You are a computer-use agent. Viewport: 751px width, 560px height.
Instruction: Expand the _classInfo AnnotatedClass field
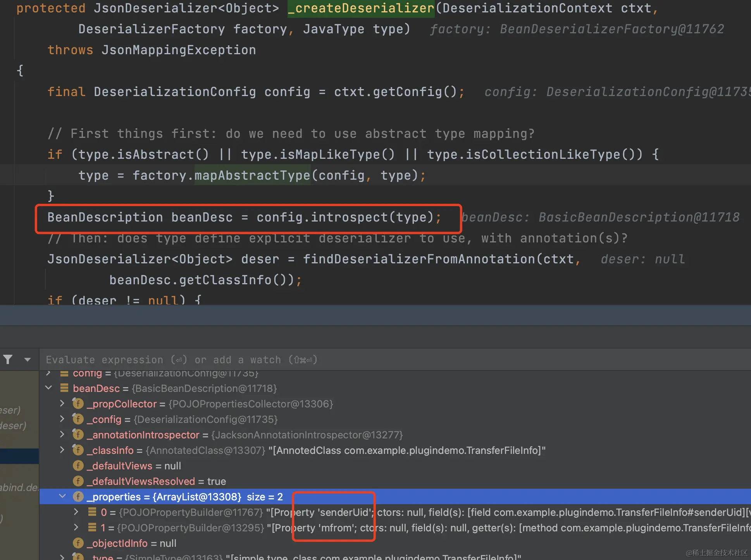[62, 450]
